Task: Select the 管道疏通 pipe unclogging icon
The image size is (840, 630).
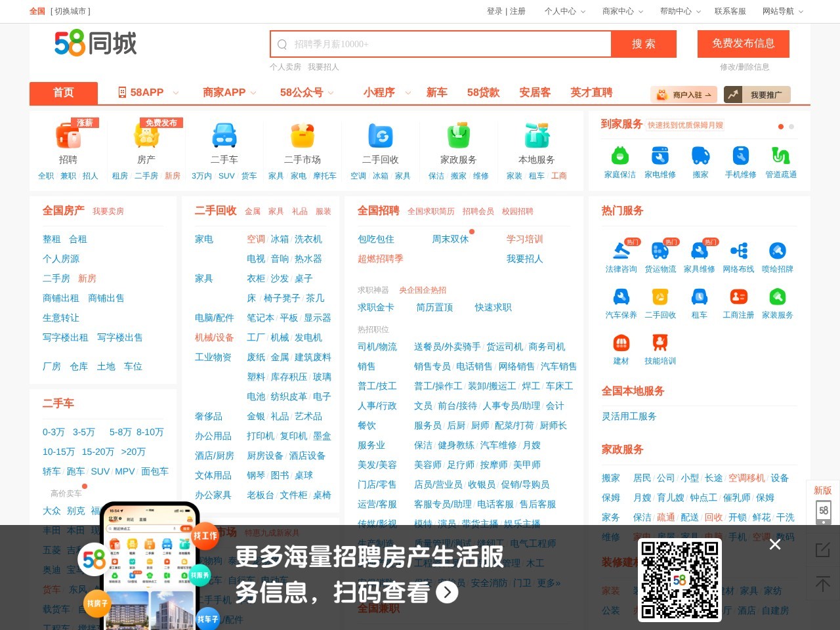Action: pos(781,156)
